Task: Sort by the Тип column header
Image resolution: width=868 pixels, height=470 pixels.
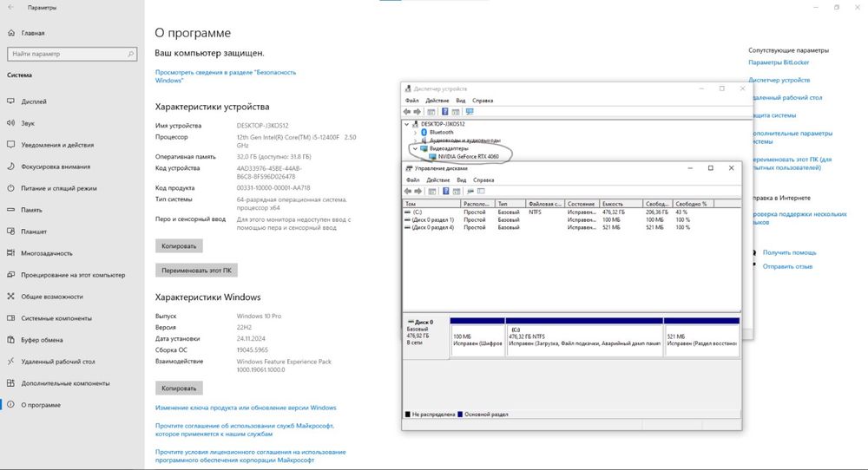Action: 510,204
